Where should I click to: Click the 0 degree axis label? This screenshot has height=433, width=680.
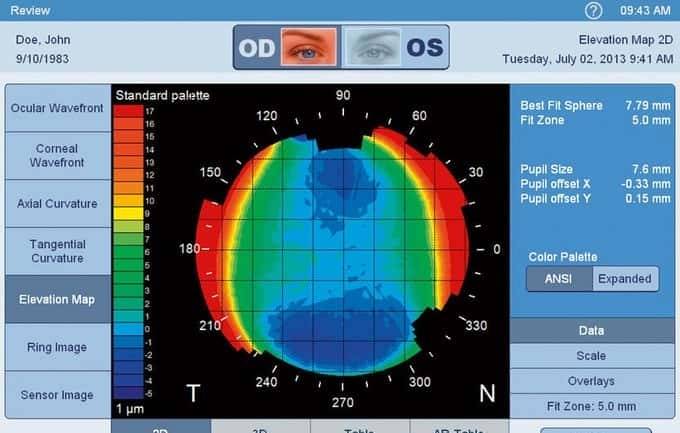[497, 249]
